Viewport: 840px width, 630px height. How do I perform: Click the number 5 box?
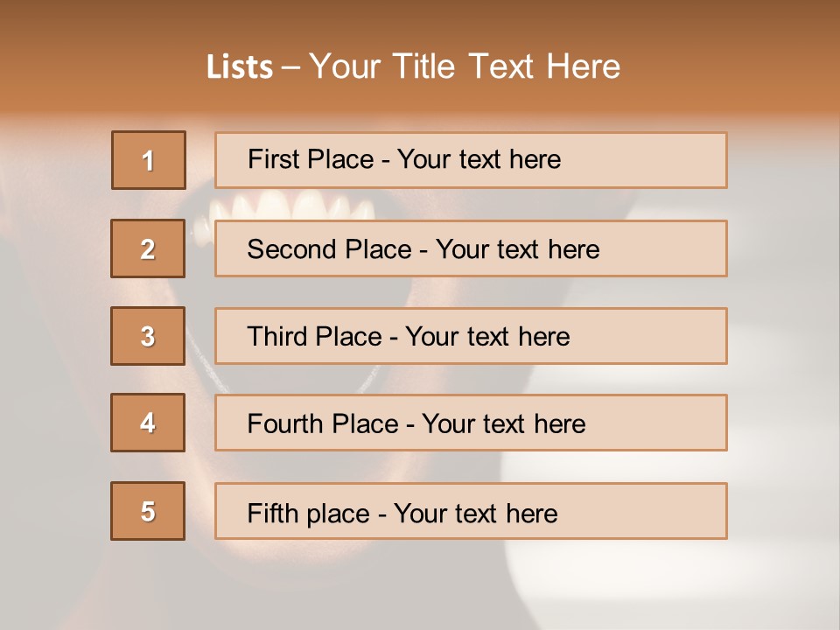[148, 511]
